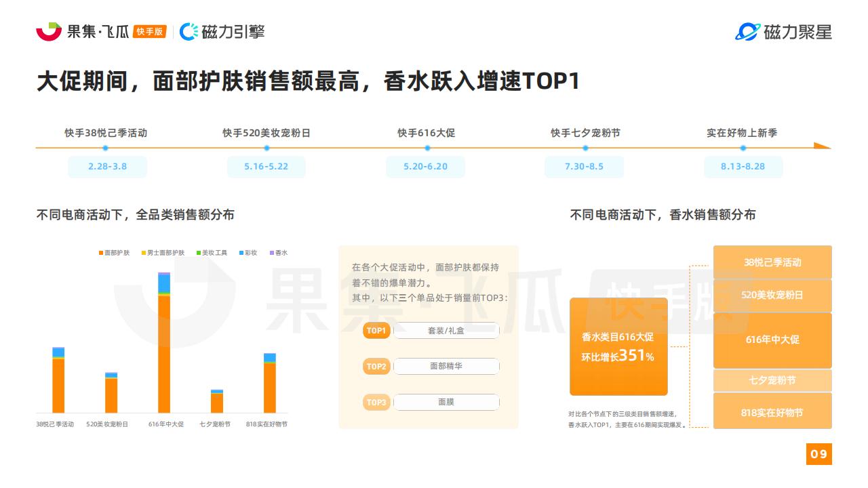Select the 彩妆 blue legend entry

248,253
